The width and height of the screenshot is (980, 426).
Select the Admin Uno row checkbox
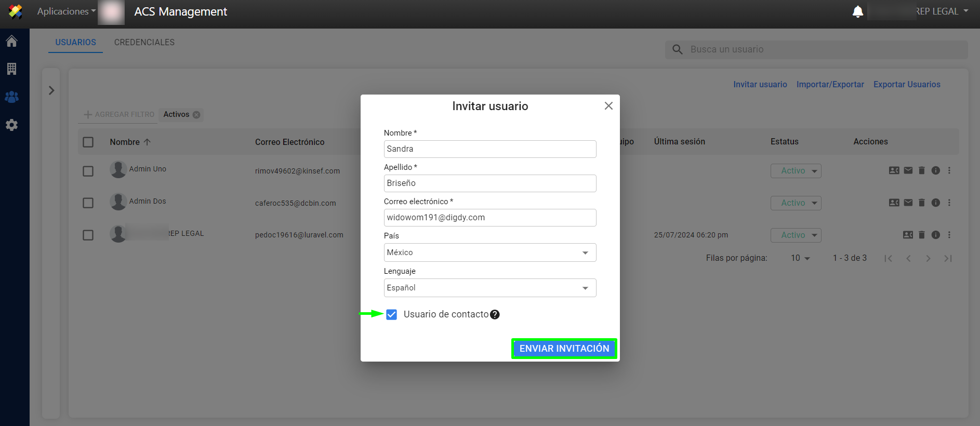pyautogui.click(x=88, y=171)
